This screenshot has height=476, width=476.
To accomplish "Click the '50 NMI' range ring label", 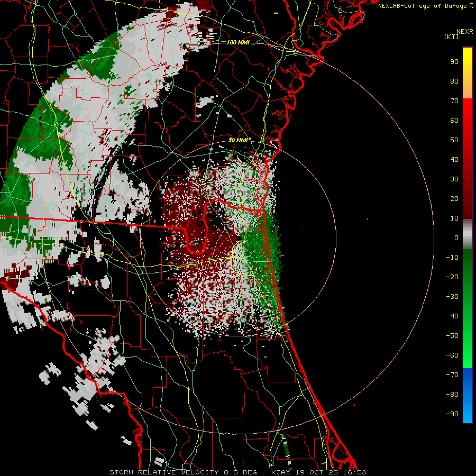I will pos(238,140).
